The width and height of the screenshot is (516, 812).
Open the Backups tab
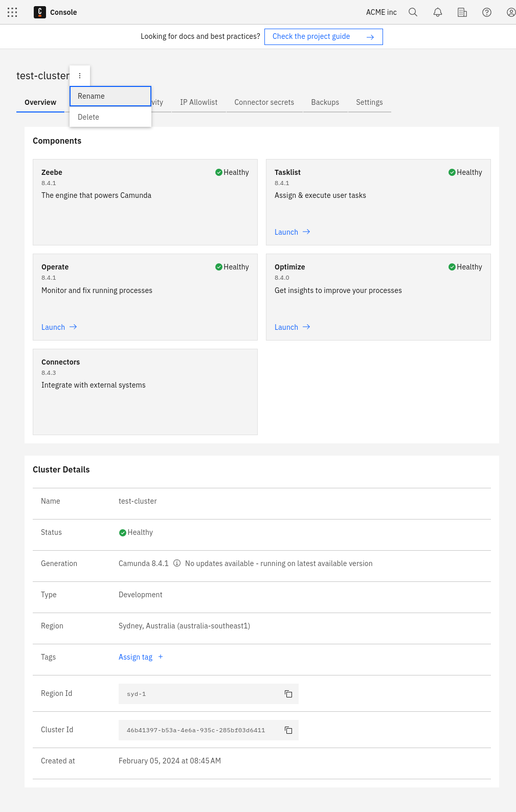325,102
